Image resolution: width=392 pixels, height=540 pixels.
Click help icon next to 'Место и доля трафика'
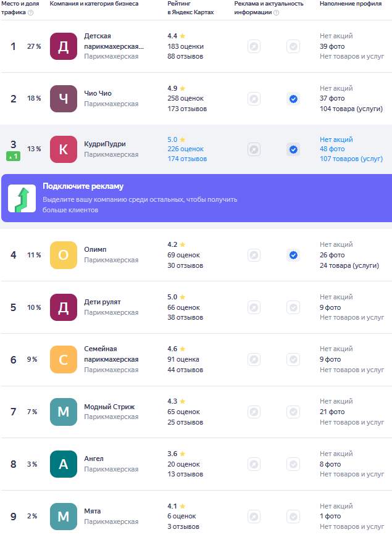[31, 12]
